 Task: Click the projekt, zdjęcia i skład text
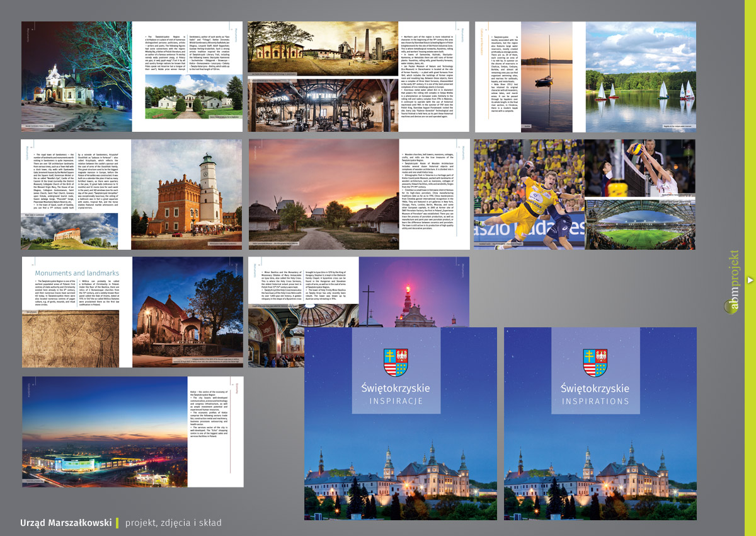(x=173, y=523)
